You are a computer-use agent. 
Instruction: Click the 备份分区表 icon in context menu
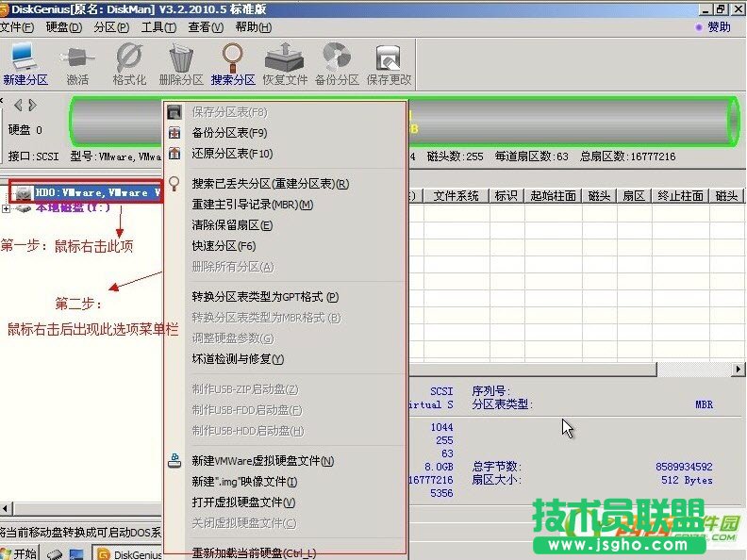174,133
